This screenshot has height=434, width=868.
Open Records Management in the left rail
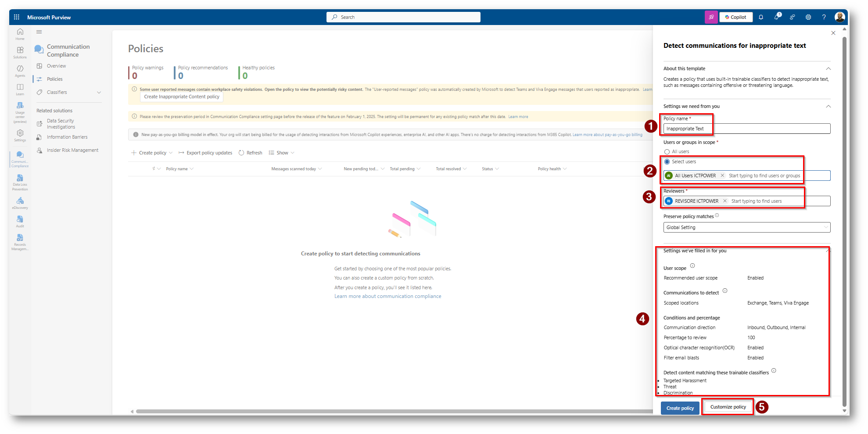coord(20,242)
